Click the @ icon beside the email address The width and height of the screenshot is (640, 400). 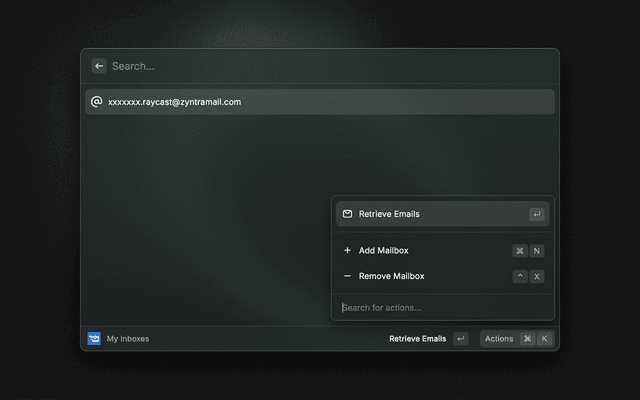coord(97,102)
